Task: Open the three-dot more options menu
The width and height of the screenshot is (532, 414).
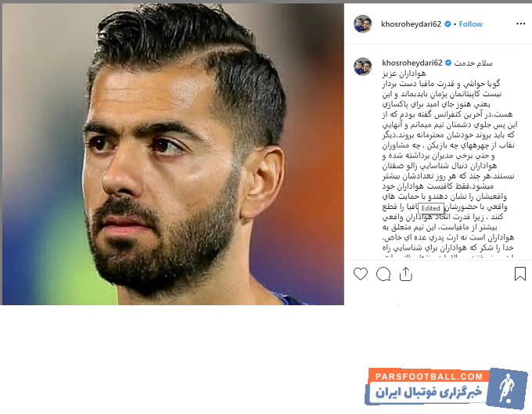Action: pos(520,23)
